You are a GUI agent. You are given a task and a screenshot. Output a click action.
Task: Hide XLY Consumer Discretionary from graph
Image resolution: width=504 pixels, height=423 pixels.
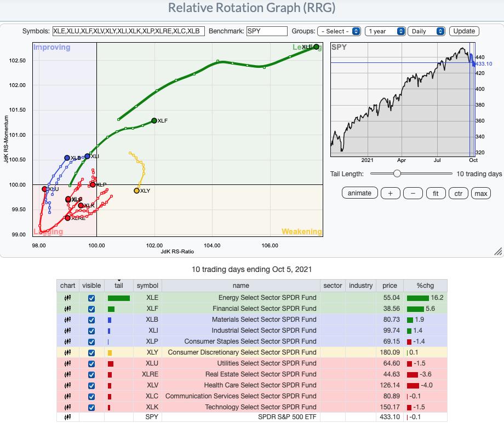91,352
